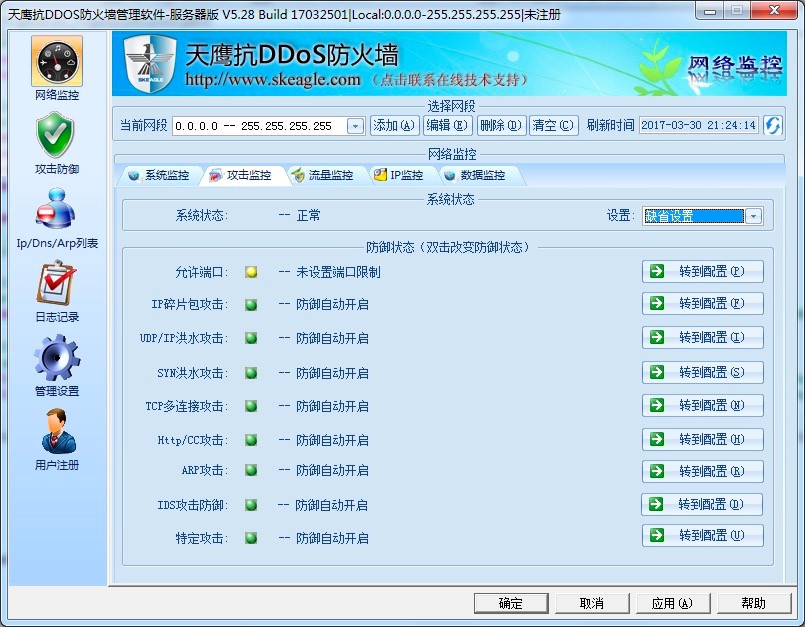
Task: Click green arrow icon on 转到配置 (N)
Action: click(x=657, y=405)
